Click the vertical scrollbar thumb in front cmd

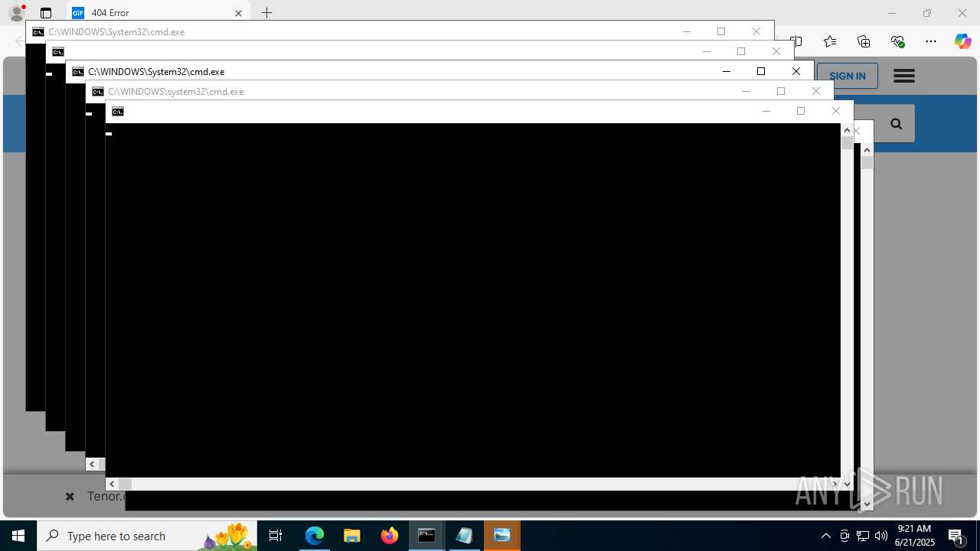(847, 142)
